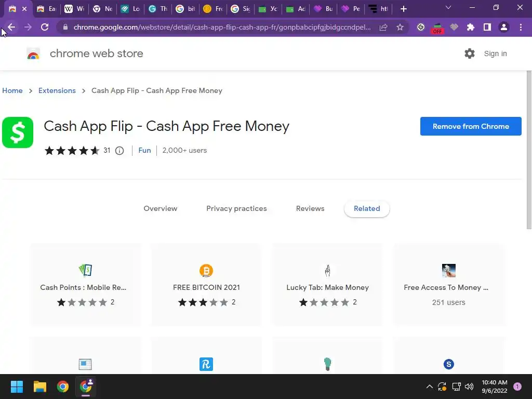Open the extension icon with OFF badge

[x=437, y=28]
